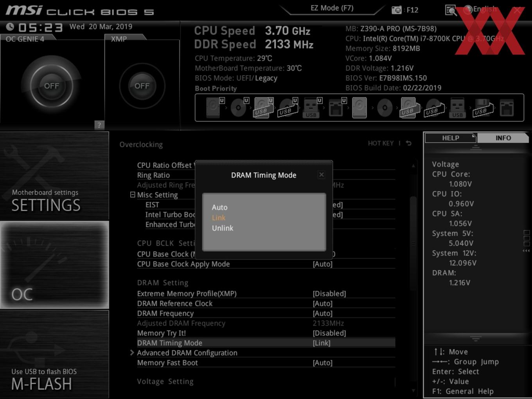Click the triple arrow collapse icon at right edge
The height and width of the screenshot is (399, 532).
tap(526, 251)
